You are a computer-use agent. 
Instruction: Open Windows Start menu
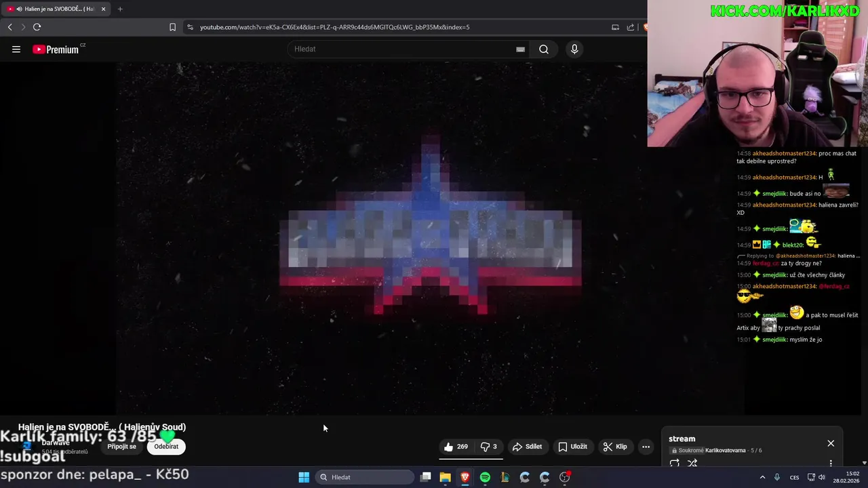(304, 477)
